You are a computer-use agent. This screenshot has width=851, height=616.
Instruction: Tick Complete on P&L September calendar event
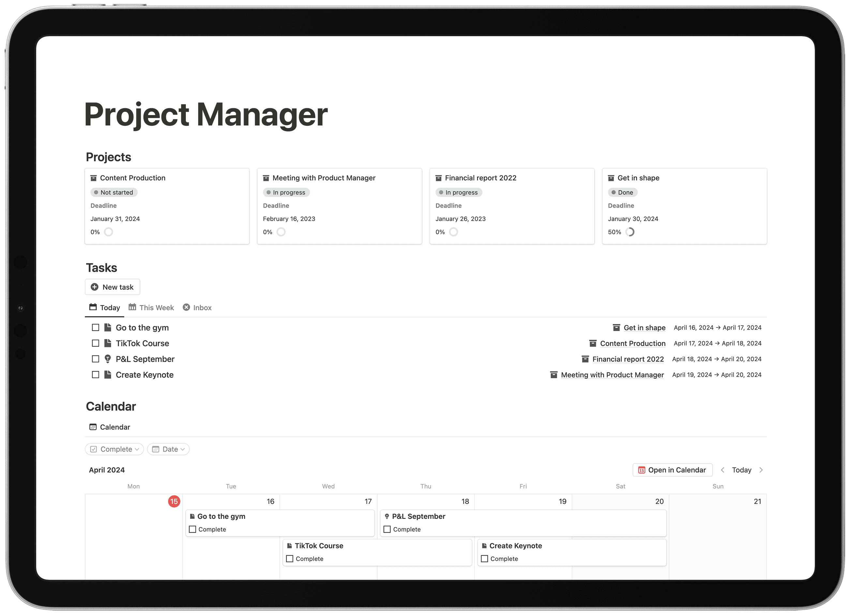[x=387, y=529]
